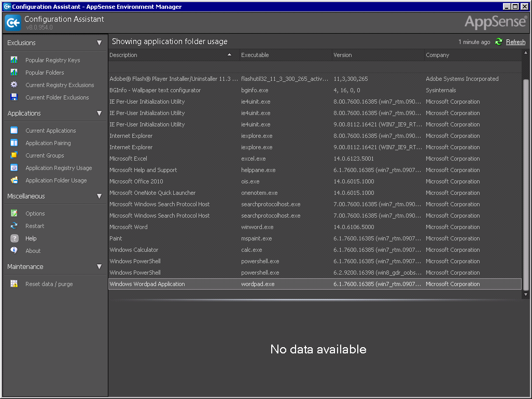Click the Application Pairing icon

(x=14, y=142)
